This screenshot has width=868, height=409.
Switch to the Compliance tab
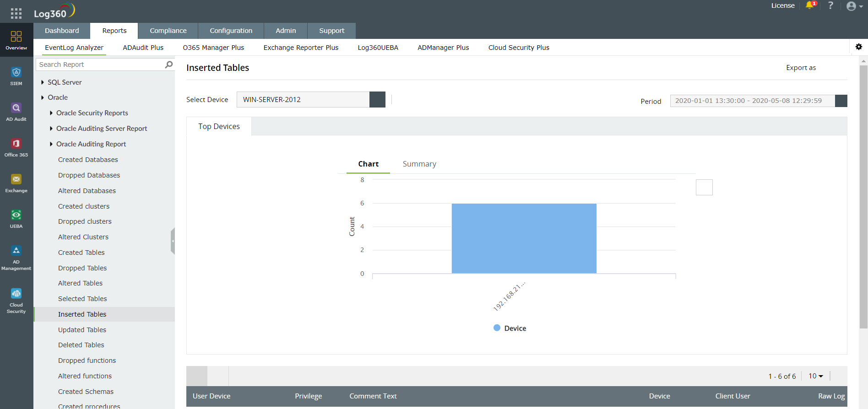pos(168,31)
